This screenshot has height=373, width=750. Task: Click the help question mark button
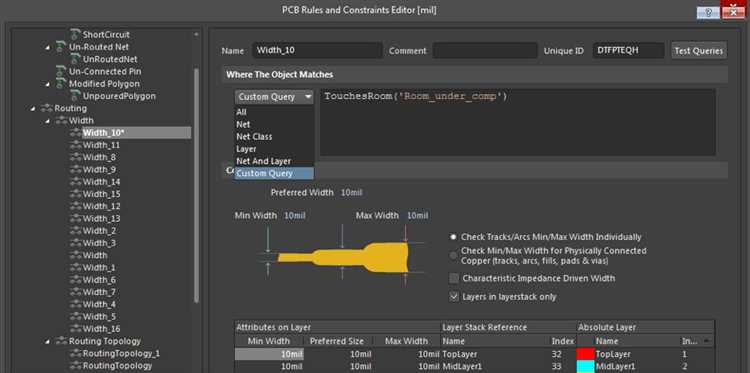(708, 13)
